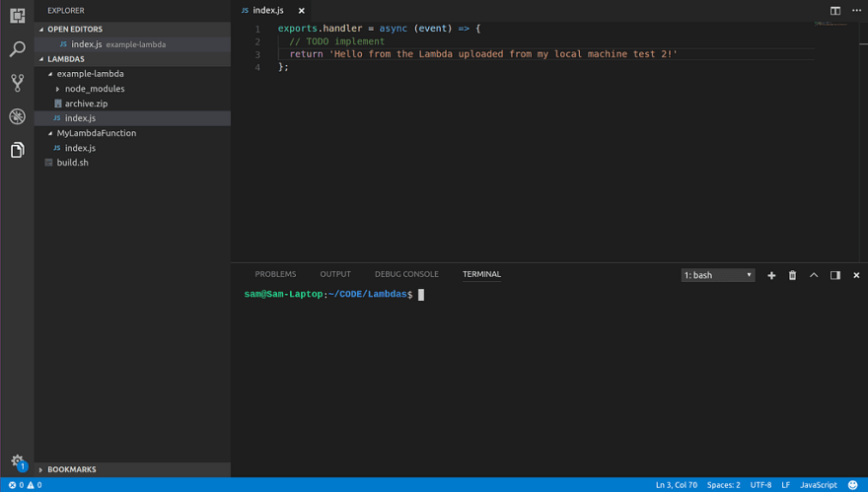Open the 1: bash terminal selector dropdown
This screenshot has width=868, height=492.
(718, 275)
